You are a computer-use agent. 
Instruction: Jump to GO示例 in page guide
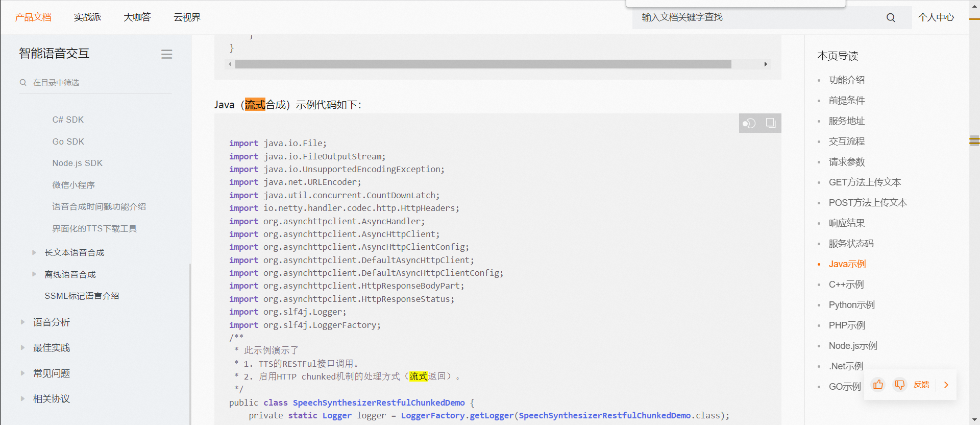point(845,387)
